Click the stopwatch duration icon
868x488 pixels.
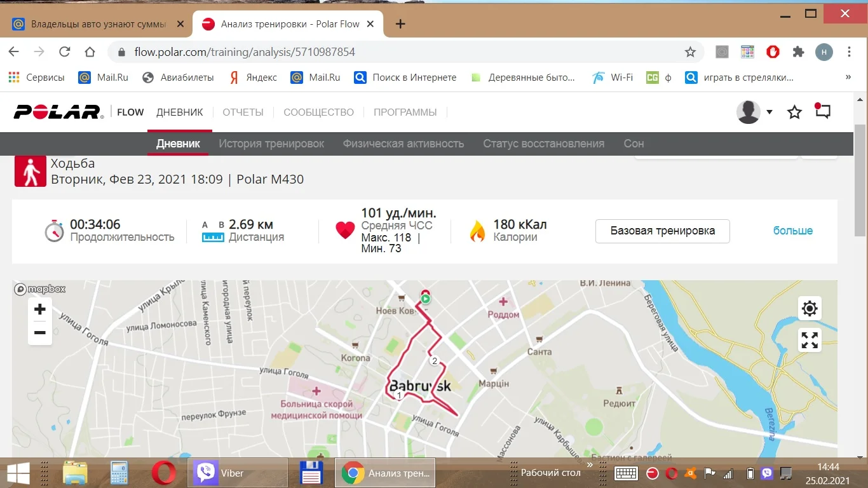[55, 231]
